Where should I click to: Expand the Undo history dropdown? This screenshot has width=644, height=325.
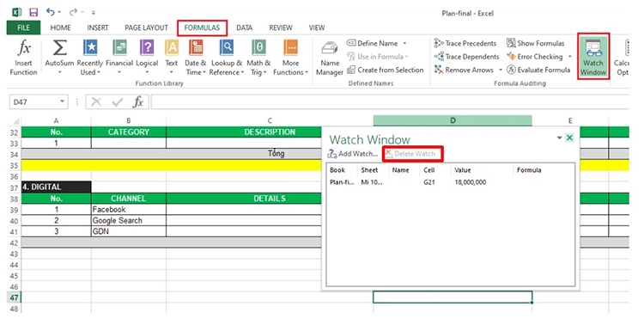[59, 12]
